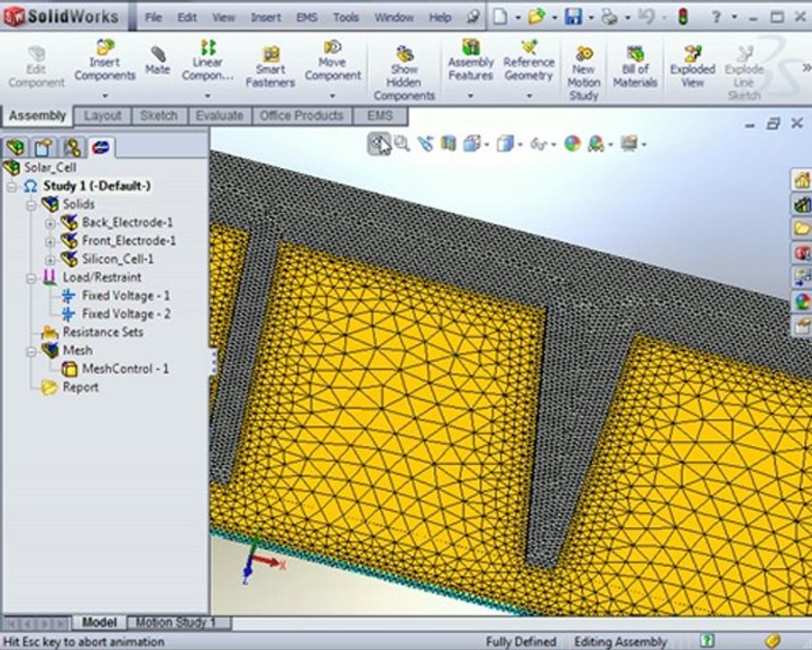Switch to Motion Study 1 tab
The width and height of the screenshot is (812, 650).
point(176,622)
